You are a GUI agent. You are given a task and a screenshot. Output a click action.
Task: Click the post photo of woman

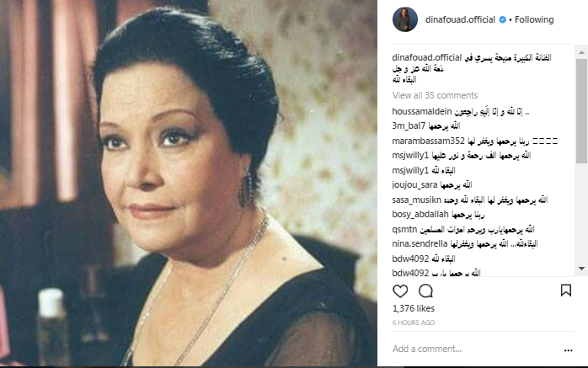pyautogui.click(x=188, y=184)
